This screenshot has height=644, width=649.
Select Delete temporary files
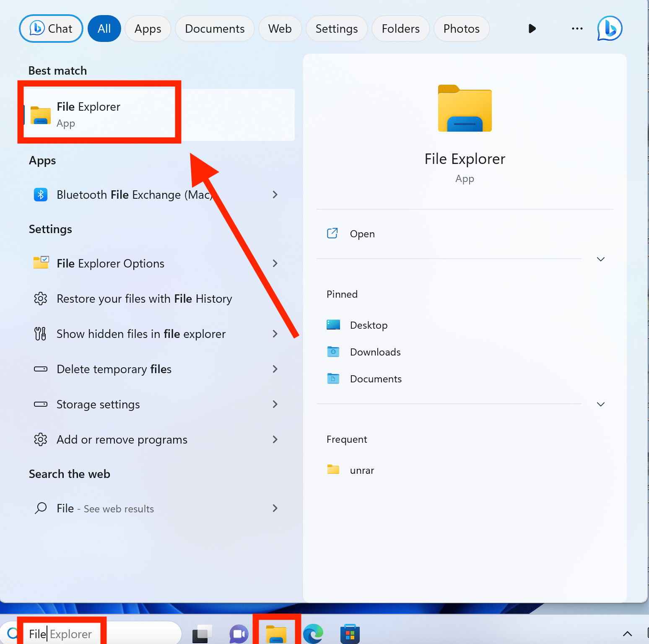[114, 369]
